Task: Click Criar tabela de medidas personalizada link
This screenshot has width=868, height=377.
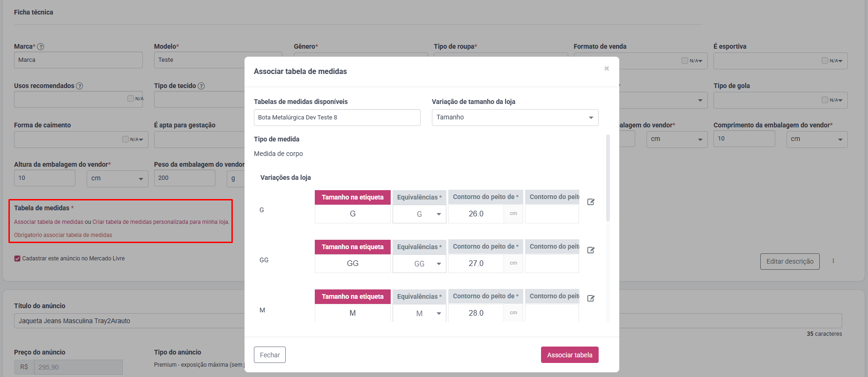Action: [x=160, y=222]
